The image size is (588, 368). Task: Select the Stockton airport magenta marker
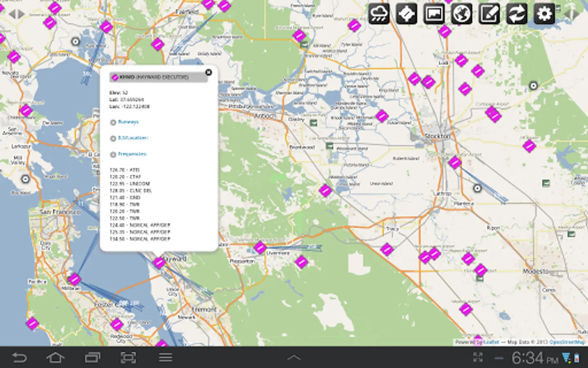[x=454, y=162]
